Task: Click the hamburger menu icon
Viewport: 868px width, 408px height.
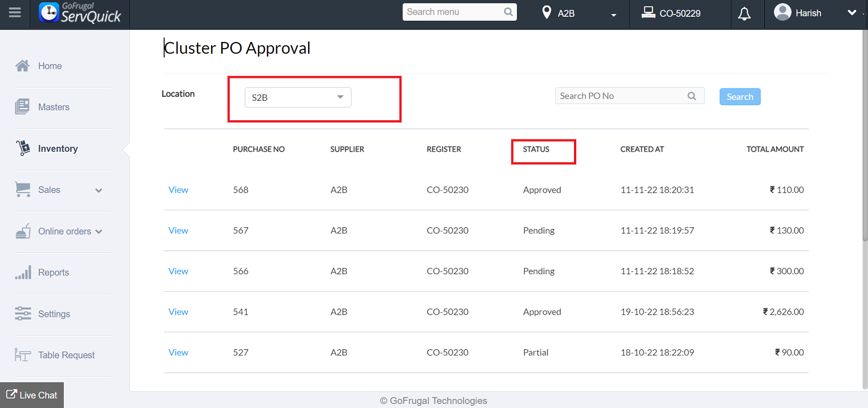Action: 15,12
